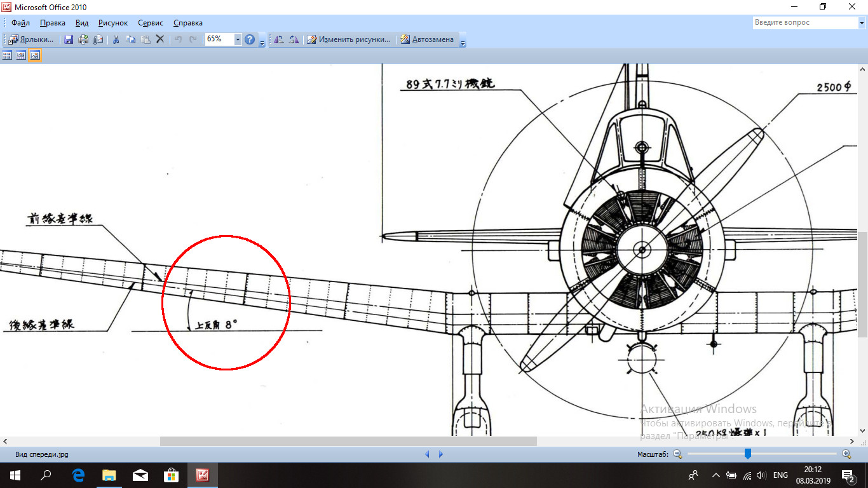Select single picture view
Viewport: 868px width, 488px height.
35,56
